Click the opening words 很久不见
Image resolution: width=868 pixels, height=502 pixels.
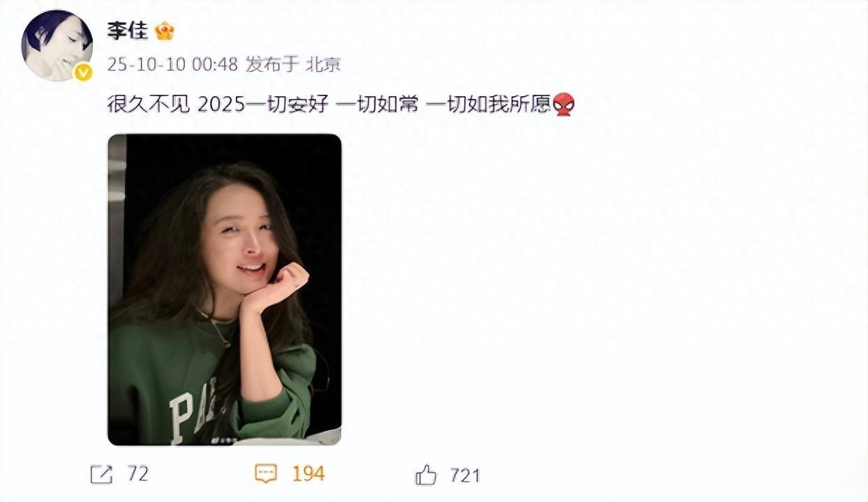pyautogui.click(x=149, y=105)
